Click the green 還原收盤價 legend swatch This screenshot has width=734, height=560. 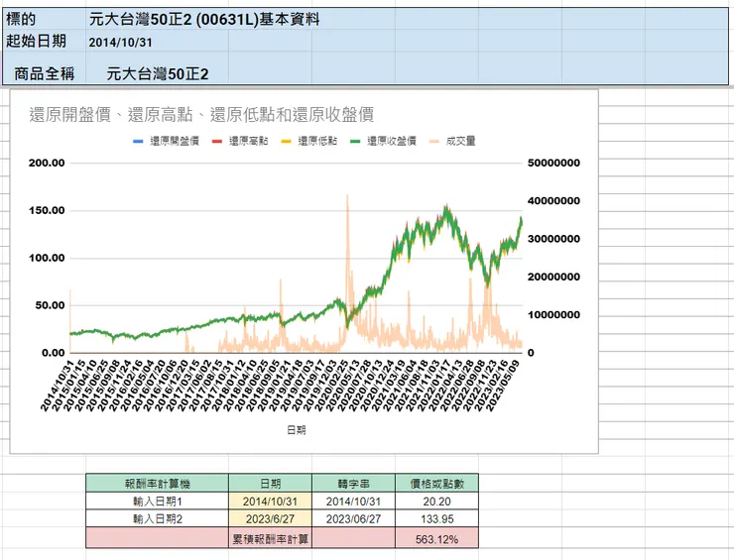[x=355, y=141]
